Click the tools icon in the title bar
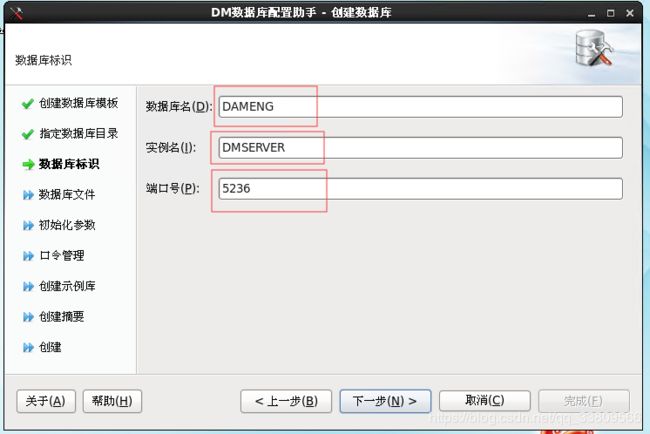Screen dimensions: 650x434 pos(16,13)
